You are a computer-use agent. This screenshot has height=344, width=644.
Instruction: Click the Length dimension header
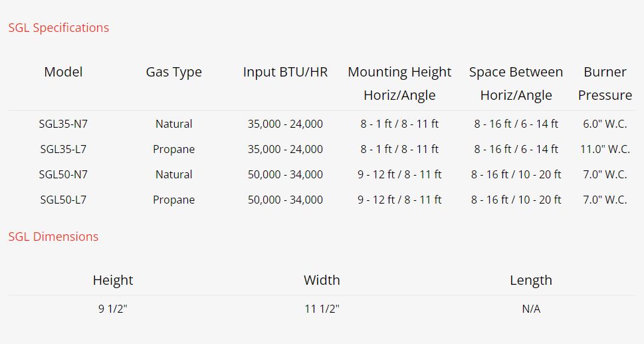(x=530, y=280)
